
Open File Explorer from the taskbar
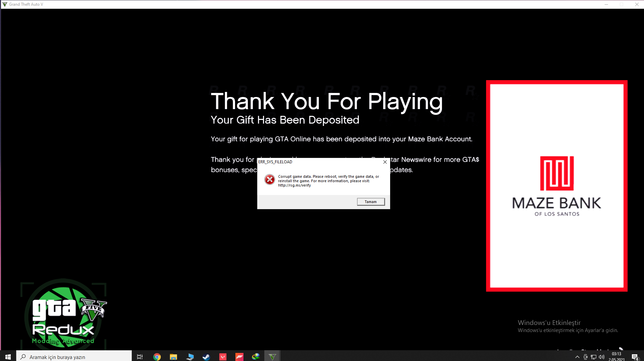coord(173,357)
